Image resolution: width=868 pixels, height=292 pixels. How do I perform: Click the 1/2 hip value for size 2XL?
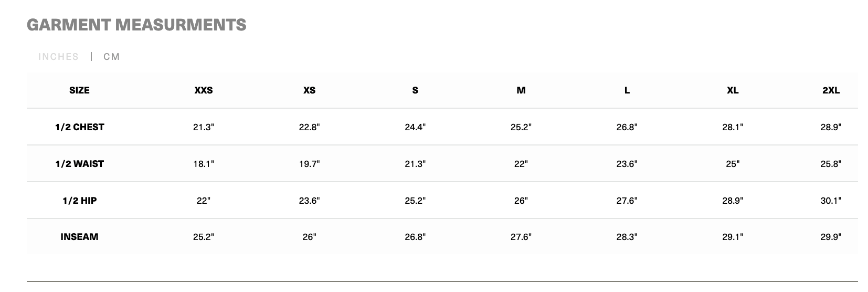click(831, 201)
